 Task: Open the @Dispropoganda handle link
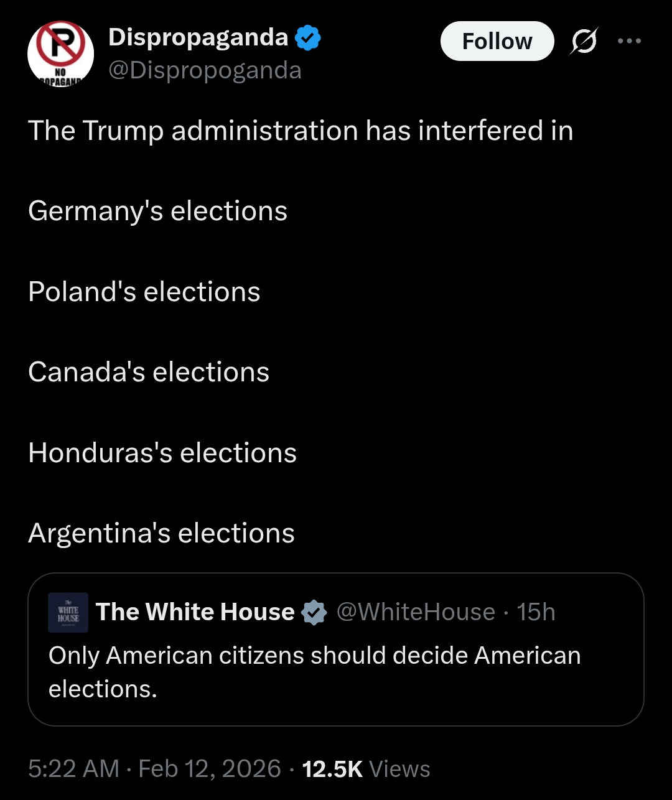coord(205,70)
